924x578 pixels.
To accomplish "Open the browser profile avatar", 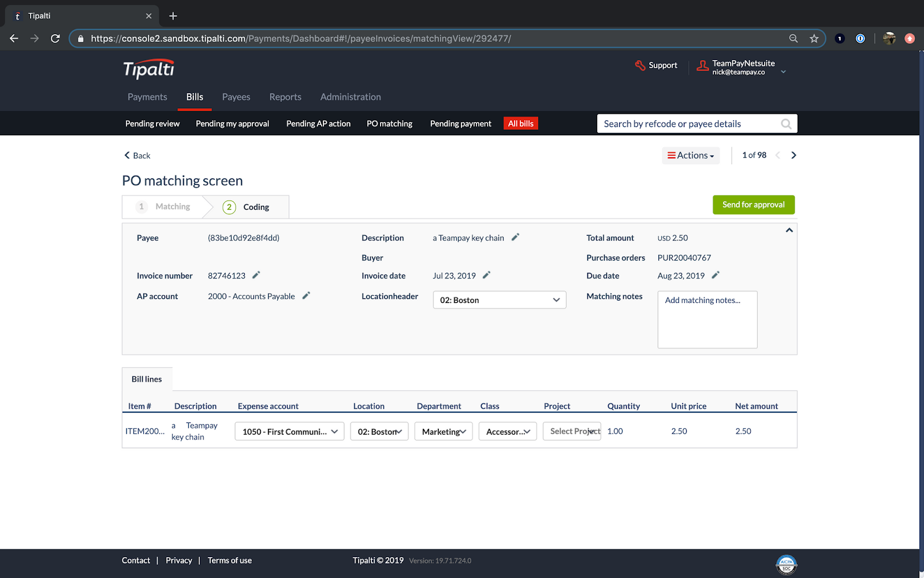I will click(x=889, y=38).
